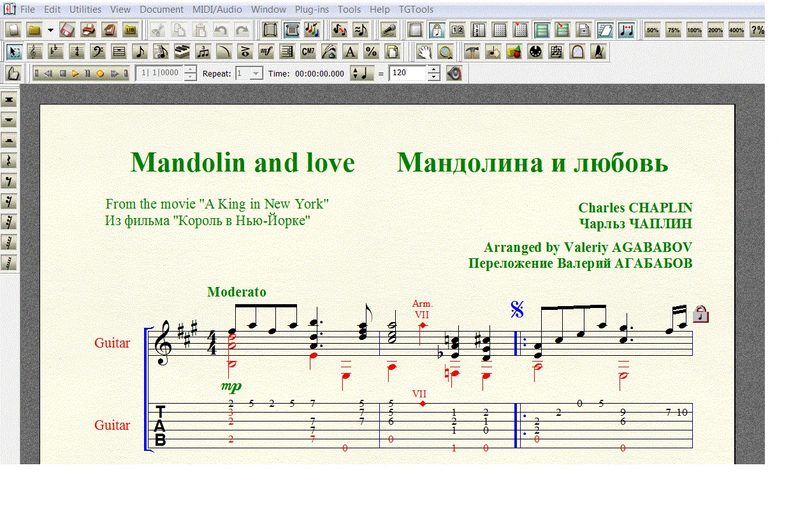The height and width of the screenshot is (521, 812).
Task: Set zoom to 75%
Action: [674, 30]
